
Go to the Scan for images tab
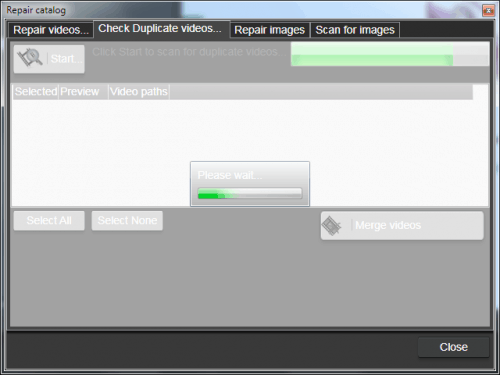(355, 30)
